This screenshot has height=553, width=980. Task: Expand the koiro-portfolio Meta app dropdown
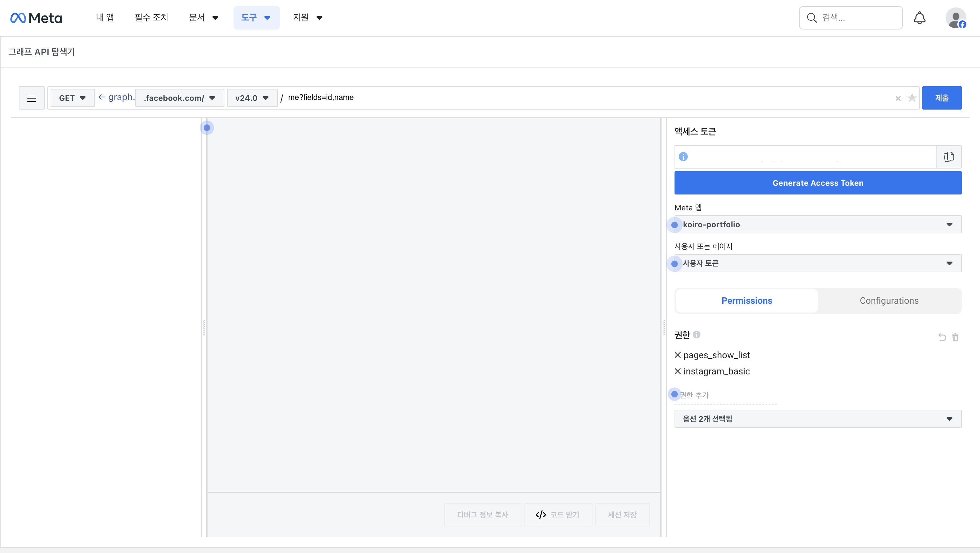(x=818, y=224)
